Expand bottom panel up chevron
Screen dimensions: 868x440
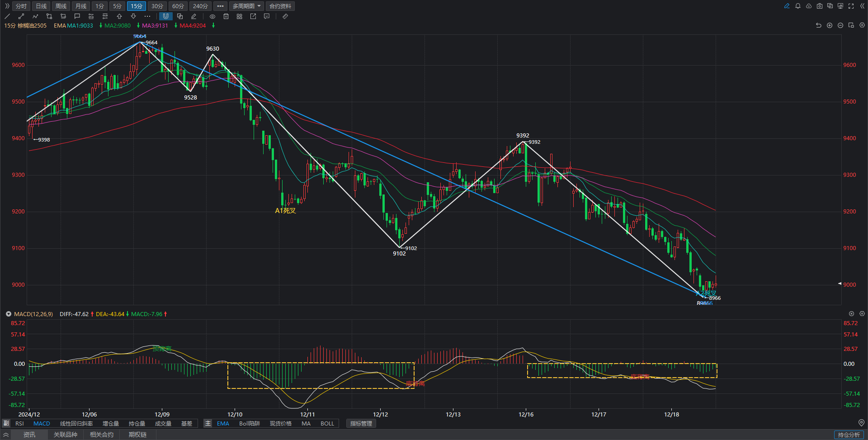[6, 435]
